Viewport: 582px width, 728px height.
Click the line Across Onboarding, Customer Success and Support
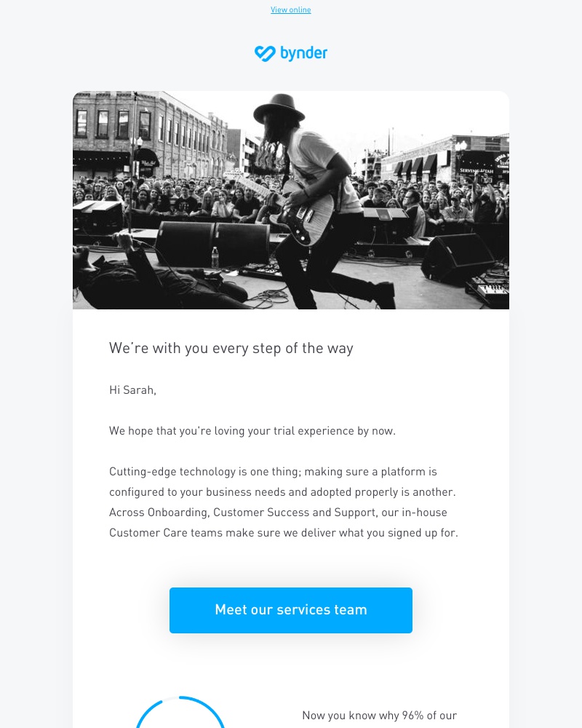(x=278, y=512)
